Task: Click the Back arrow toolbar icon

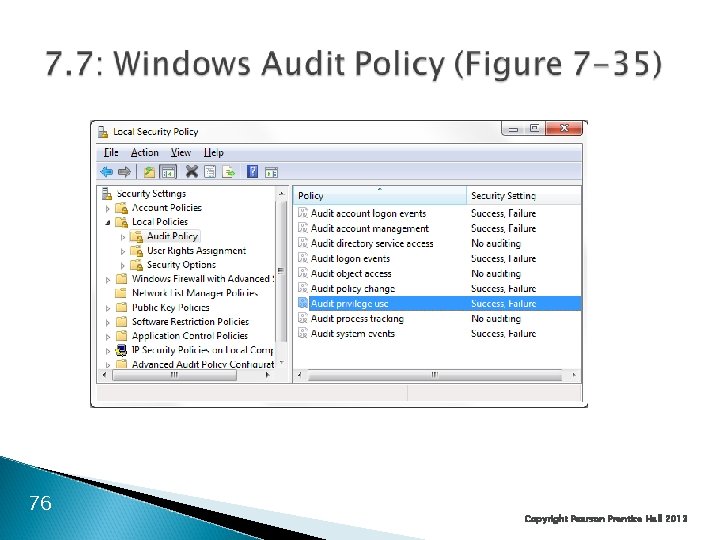Action: [107, 172]
